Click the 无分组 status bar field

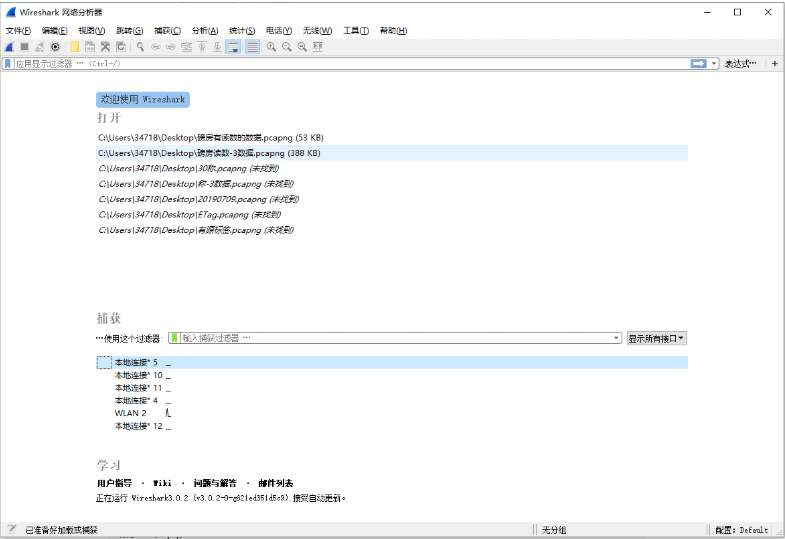point(554,530)
